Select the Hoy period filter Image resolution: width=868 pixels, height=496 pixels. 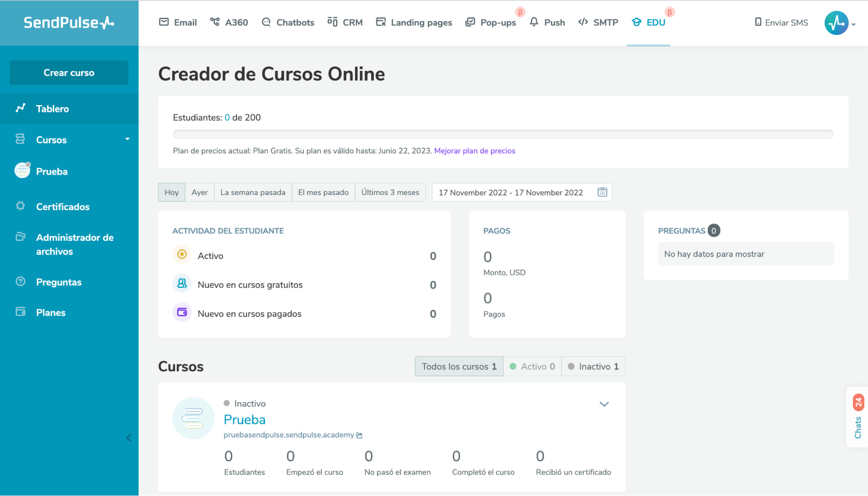click(x=172, y=192)
